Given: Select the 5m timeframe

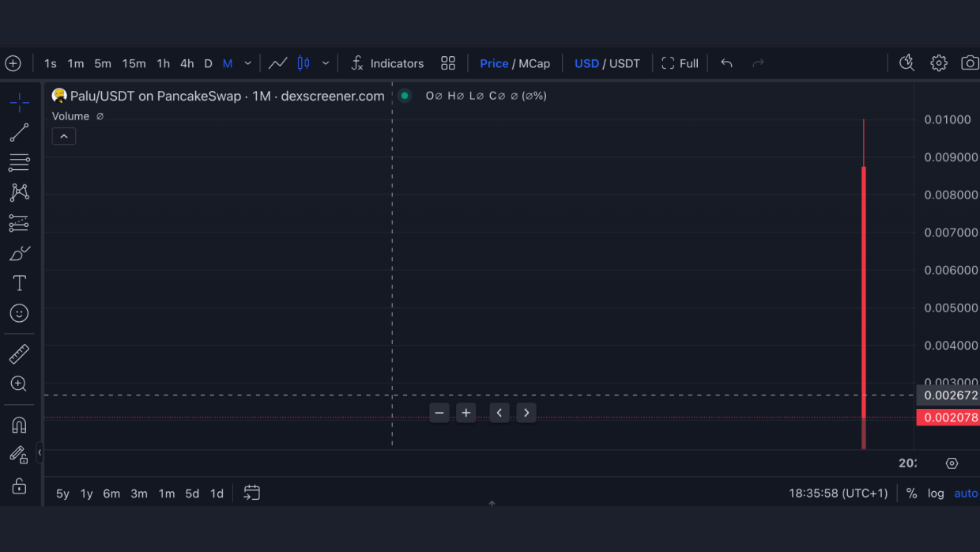Looking at the screenshot, I should (x=103, y=63).
